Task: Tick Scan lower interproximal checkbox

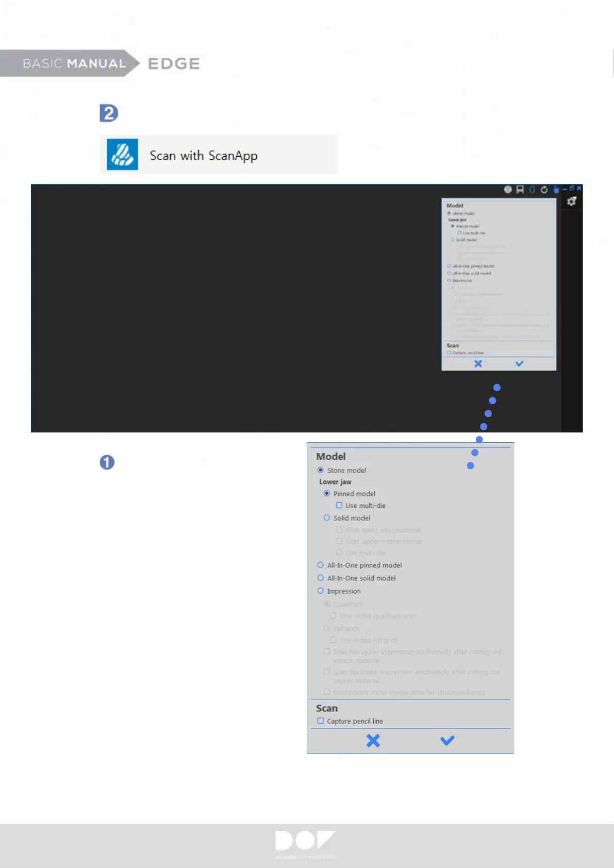Action: click(339, 529)
